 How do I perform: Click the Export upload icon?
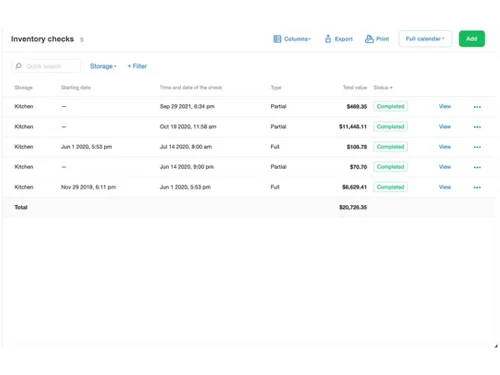coord(328,39)
